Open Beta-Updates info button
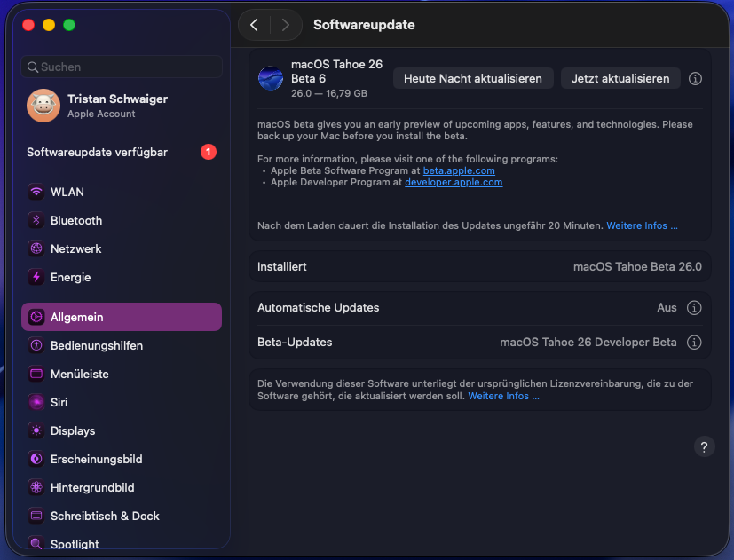Screen dimensions: 734x560 (x=695, y=343)
